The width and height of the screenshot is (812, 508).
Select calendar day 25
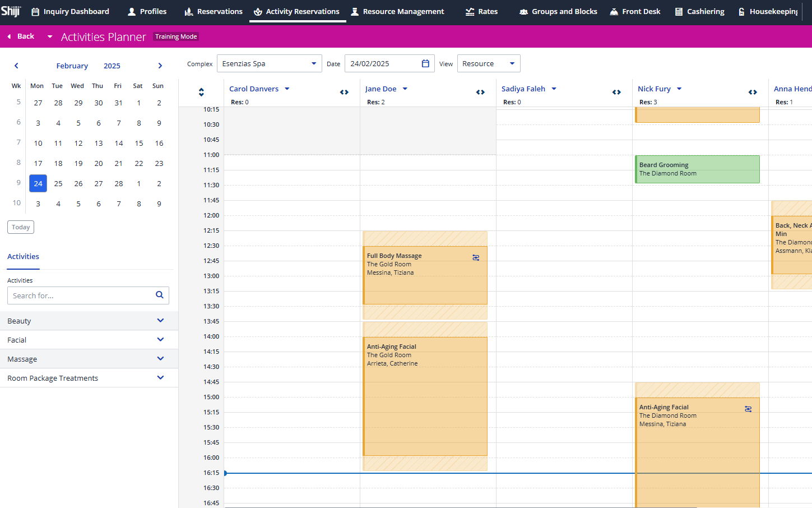58,183
